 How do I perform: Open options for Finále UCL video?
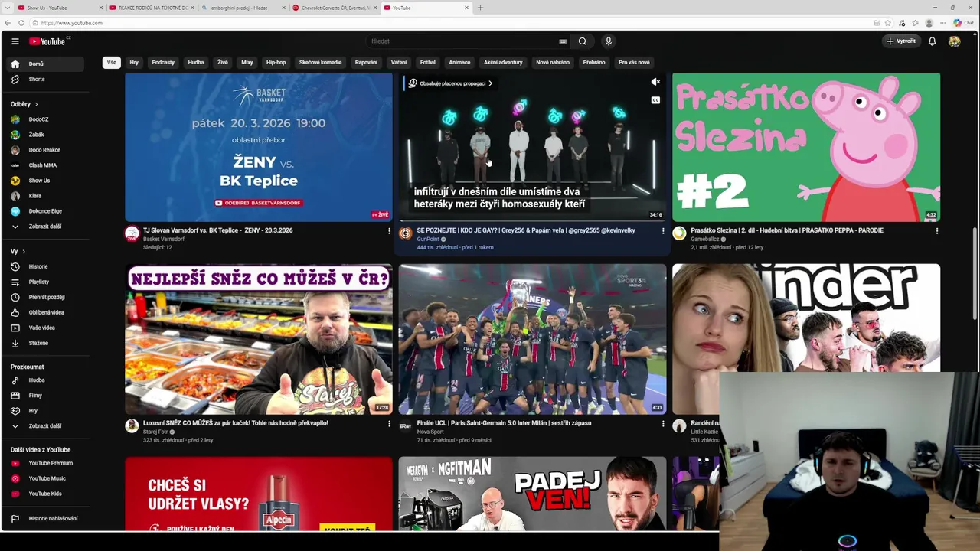663,424
